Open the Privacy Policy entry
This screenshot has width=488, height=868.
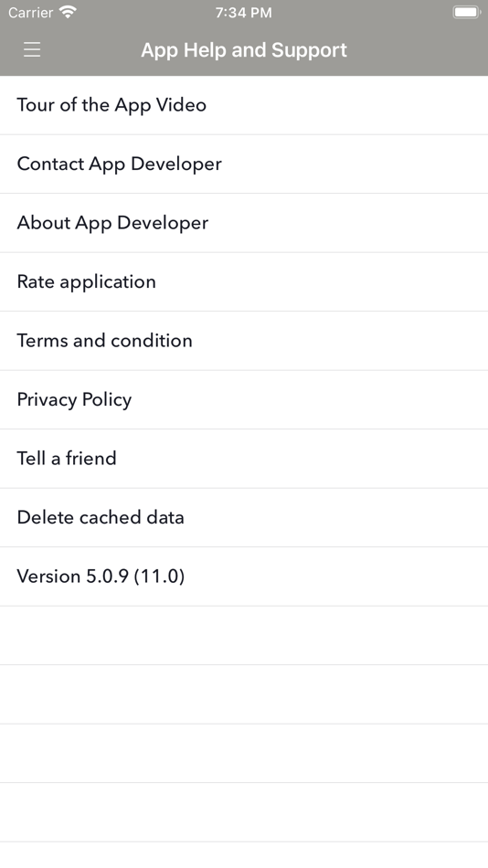coord(244,400)
